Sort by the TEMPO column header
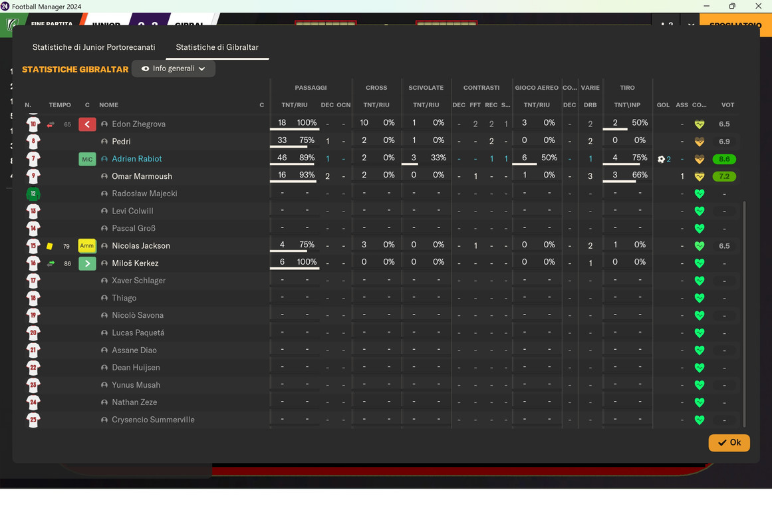The image size is (772, 532). 60,105
